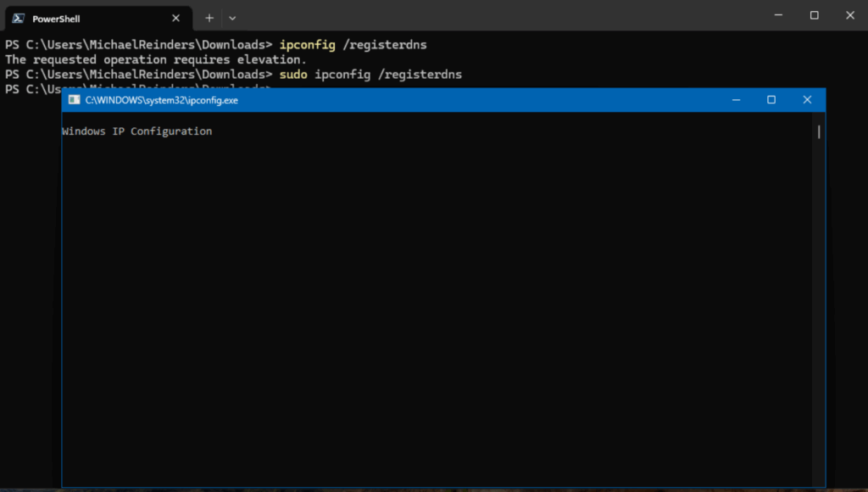Select the 'Windows IP Configuration' text line

point(136,131)
